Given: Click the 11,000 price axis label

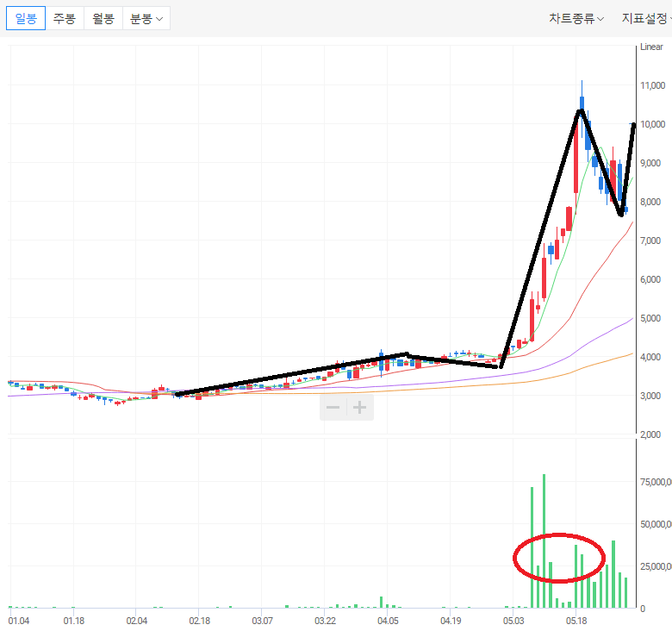Looking at the screenshot, I should click(653, 85).
